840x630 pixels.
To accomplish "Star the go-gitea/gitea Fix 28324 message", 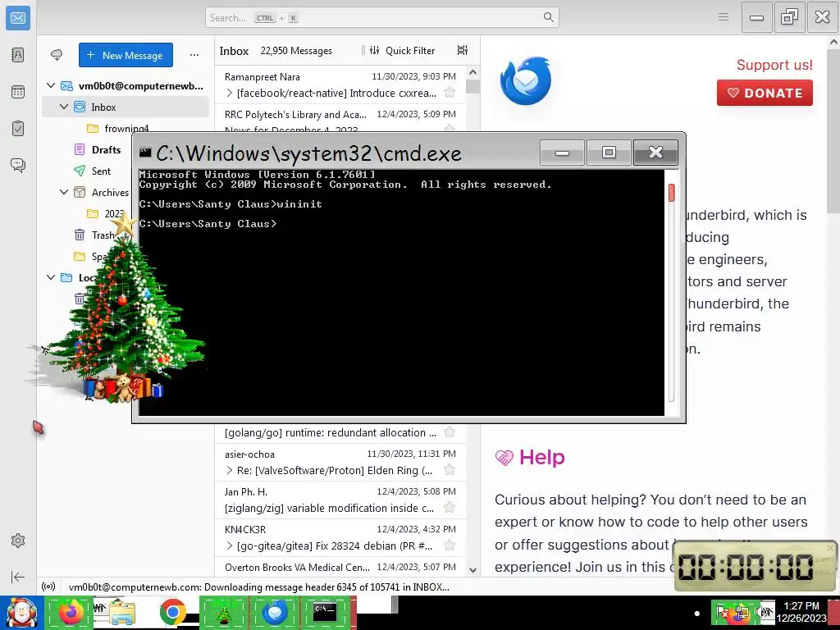I will tap(450, 546).
